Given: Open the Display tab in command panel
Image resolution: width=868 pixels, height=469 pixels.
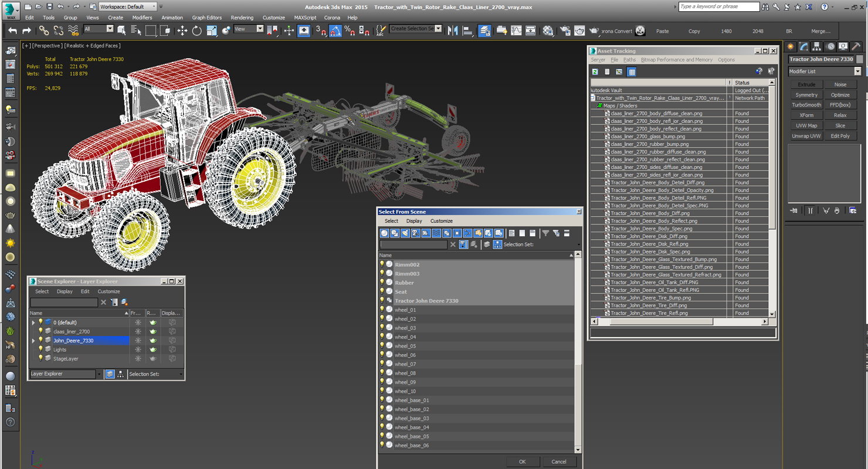Looking at the screenshot, I should coord(843,46).
